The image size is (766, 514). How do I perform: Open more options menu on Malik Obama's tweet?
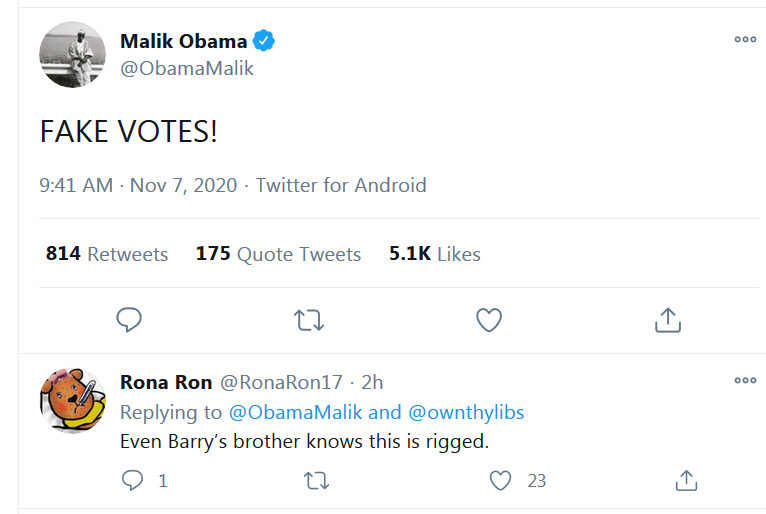(745, 40)
